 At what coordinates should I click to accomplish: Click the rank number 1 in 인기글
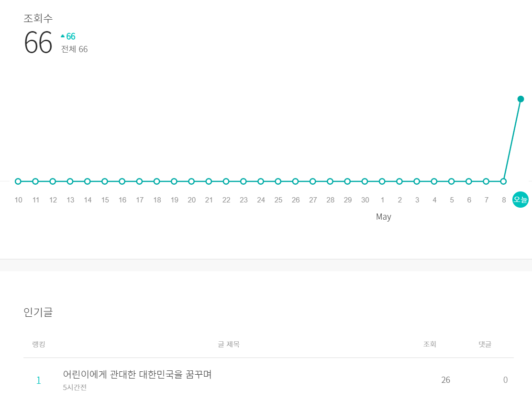38,380
